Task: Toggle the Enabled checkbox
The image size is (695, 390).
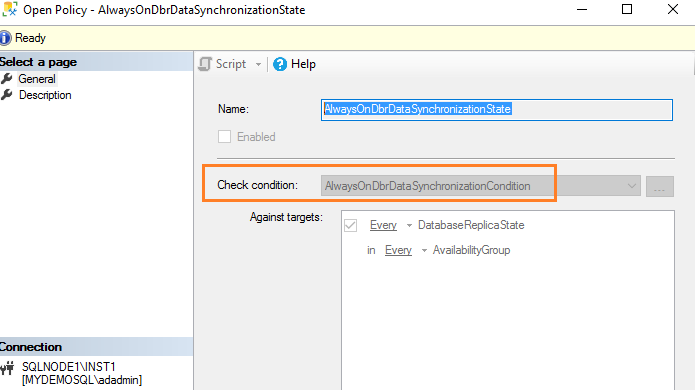Action: coord(224,136)
